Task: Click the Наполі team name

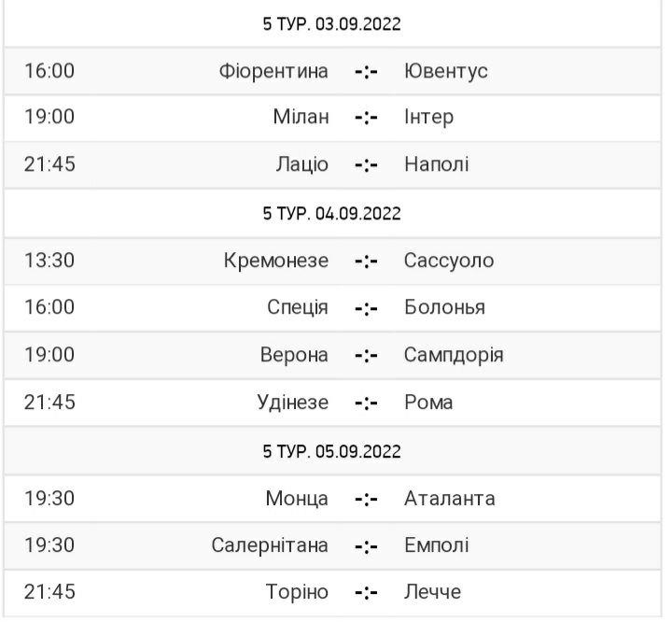Action: (x=436, y=164)
